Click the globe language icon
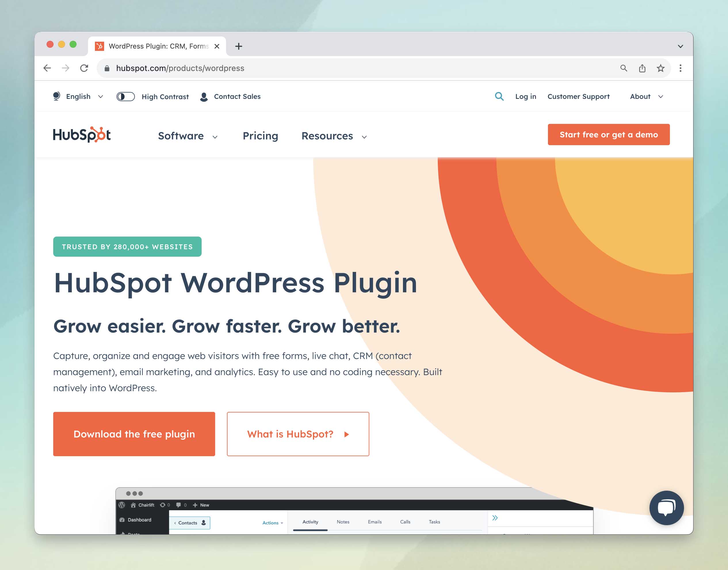 point(56,96)
